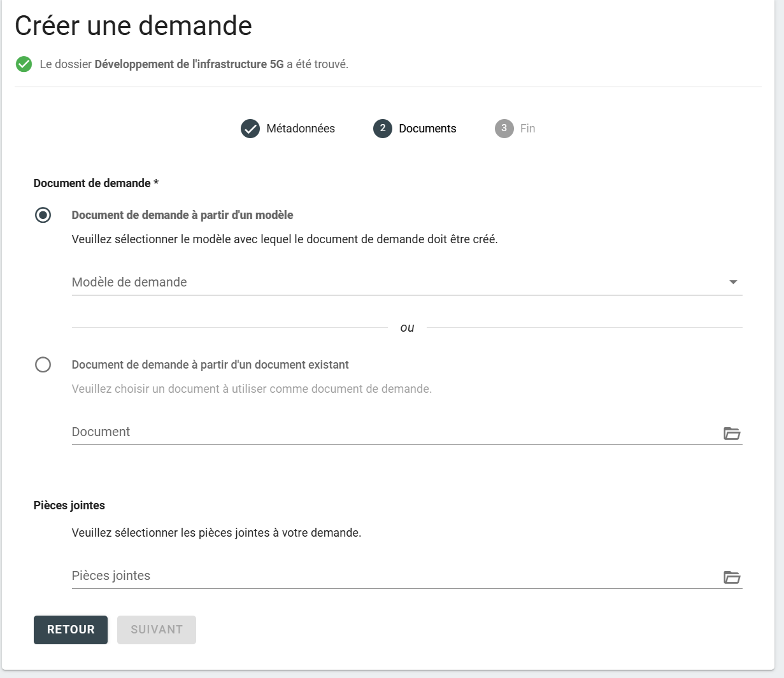Open folder browser for Pièces jointes
The width and height of the screenshot is (784, 678).
732,577
